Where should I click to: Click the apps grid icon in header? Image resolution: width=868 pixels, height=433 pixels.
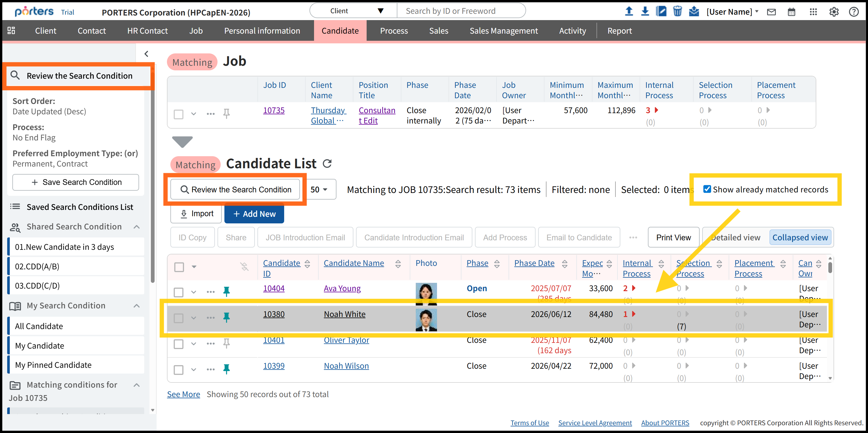tap(813, 12)
